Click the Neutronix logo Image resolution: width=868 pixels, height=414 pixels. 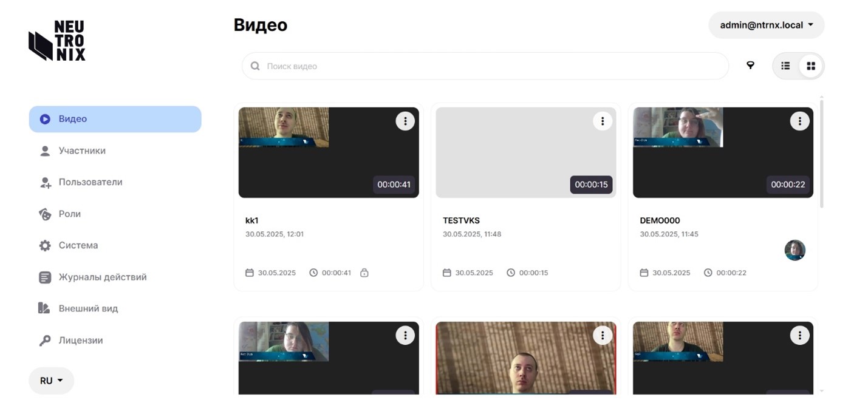point(57,41)
